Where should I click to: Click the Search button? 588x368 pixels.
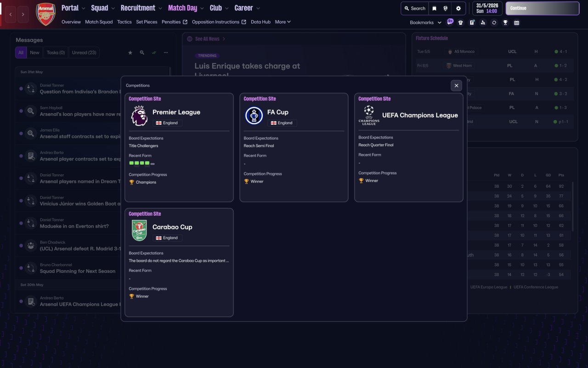coord(415,8)
